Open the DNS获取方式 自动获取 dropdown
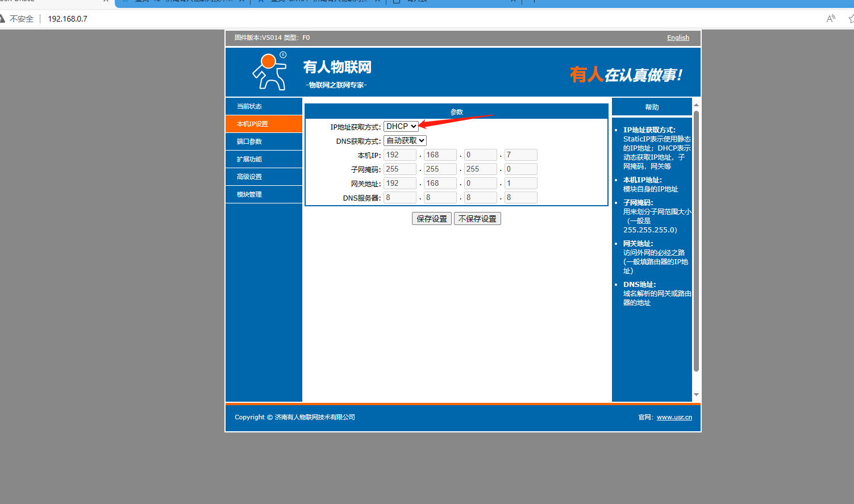Screen dimensions: 854x504 (405, 140)
